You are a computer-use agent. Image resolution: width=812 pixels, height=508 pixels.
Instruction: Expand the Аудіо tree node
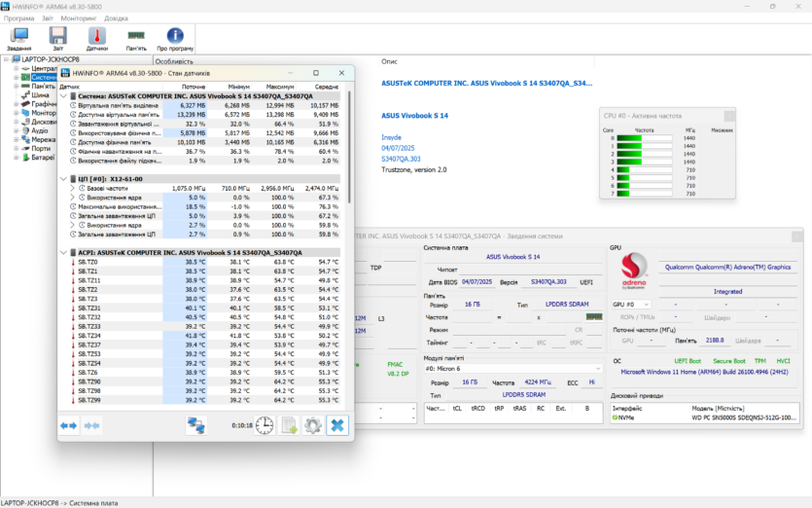click(x=17, y=130)
